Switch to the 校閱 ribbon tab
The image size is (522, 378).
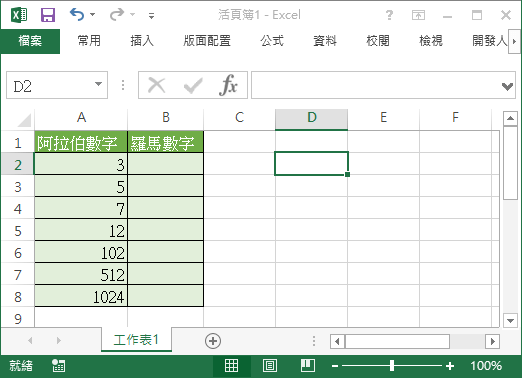pos(378,41)
